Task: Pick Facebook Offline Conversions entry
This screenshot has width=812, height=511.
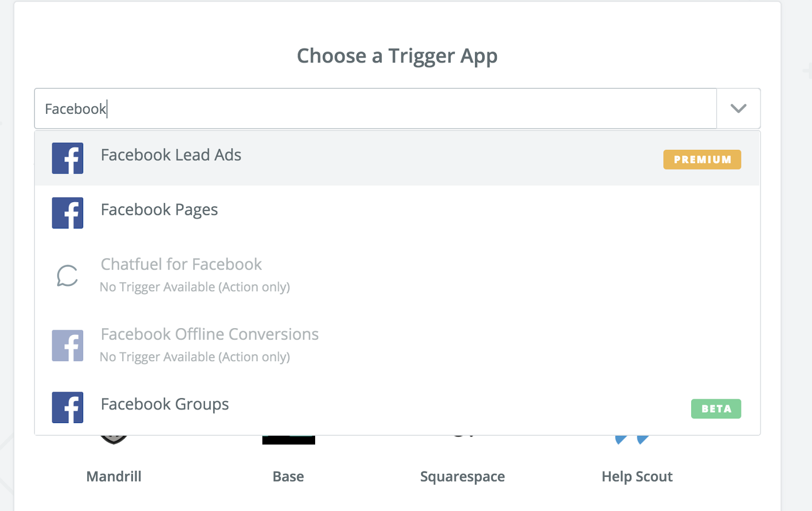Action: point(210,334)
